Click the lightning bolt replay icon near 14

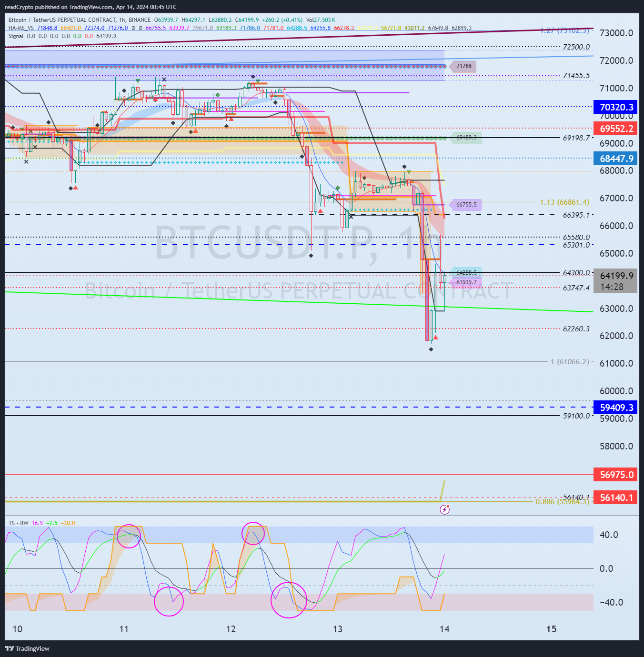coord(444,510)
